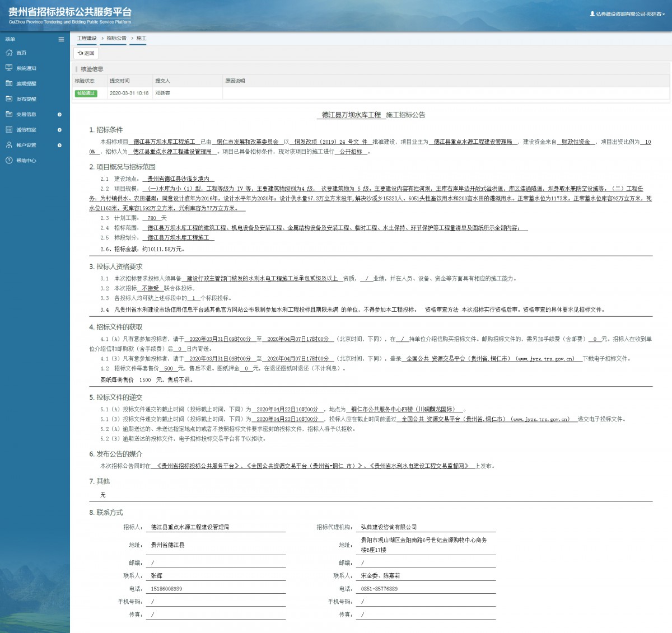Click the 帐户设置 person icon
This screenshot has width=672, height=633.
(x=9, y=145)
